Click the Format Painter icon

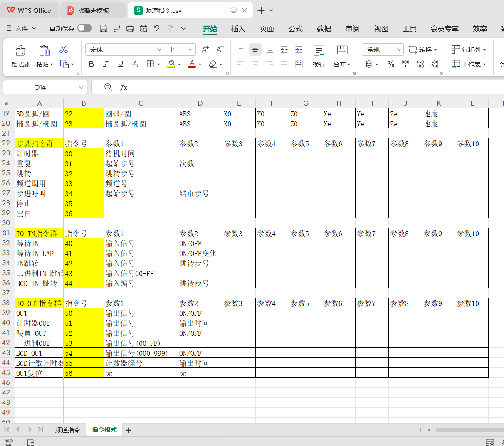click(21, 51)
